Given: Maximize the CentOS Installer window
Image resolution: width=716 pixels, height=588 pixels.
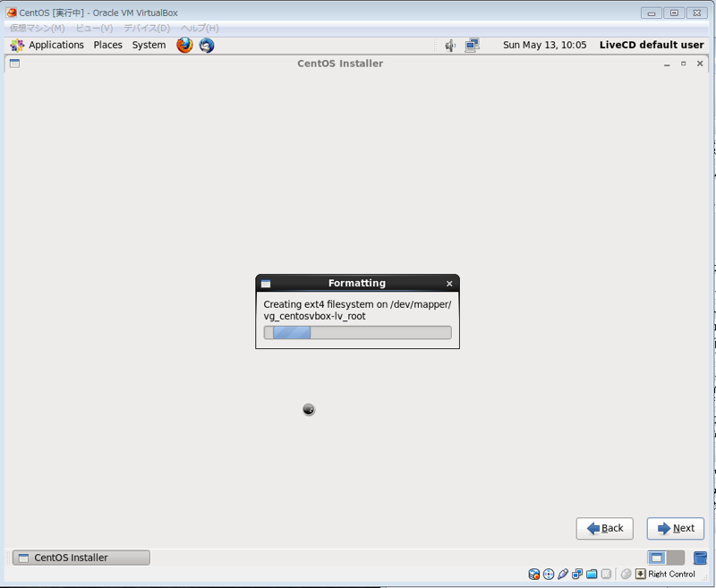Looking at the screenshot, I should 684,64.
